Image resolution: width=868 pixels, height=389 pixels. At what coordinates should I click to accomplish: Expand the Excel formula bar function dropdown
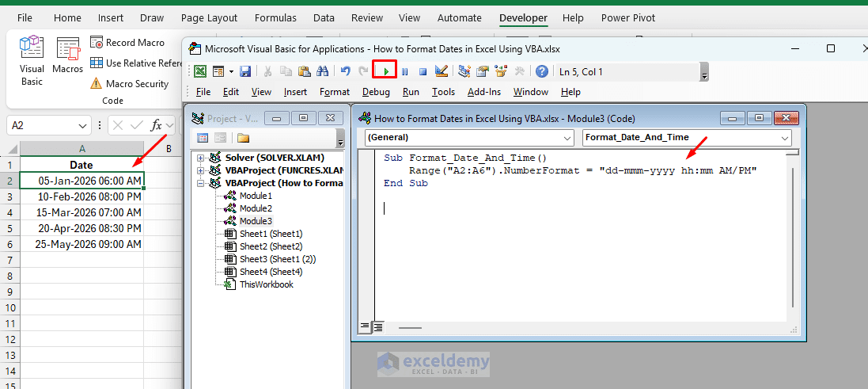169,126
